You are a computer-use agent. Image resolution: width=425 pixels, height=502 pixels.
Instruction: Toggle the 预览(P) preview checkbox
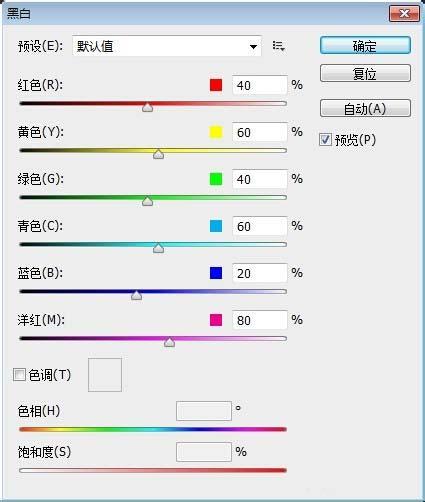[326, 140]
